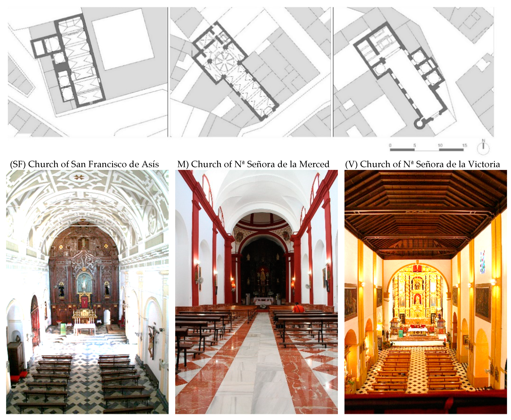Click the '(SF) Church of San Francisco de Asís' caption
This screenshot has width=511, height=420.
coord(84,164)
